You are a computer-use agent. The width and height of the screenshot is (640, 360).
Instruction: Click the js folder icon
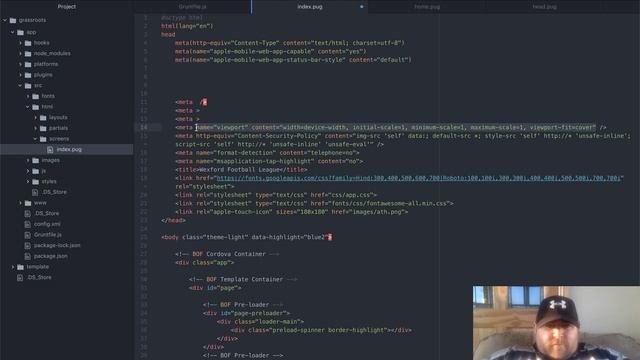36,171
